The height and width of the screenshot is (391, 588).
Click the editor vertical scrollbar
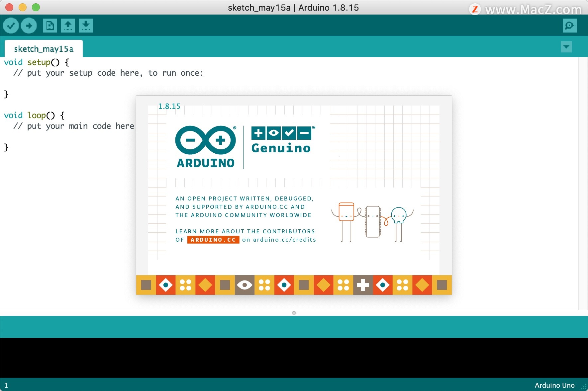583,184
